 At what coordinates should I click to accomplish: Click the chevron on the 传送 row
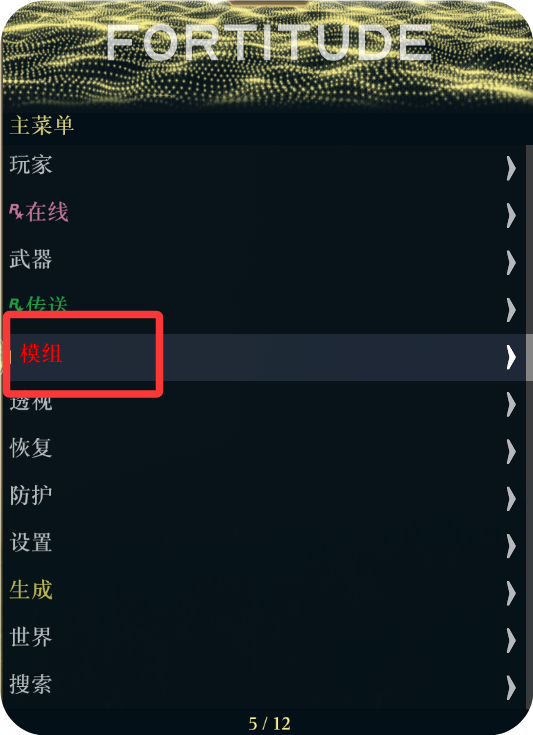(x=511, y=310)
